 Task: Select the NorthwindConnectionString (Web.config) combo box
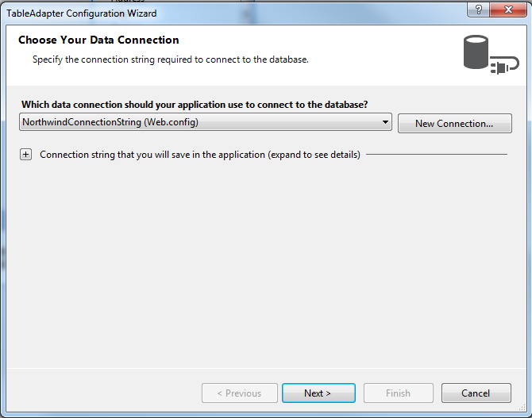pyautogui.click(x=206, y=122)
